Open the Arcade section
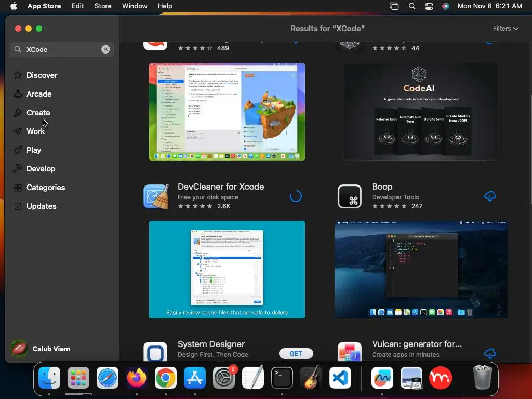 [x=33, y=94]
